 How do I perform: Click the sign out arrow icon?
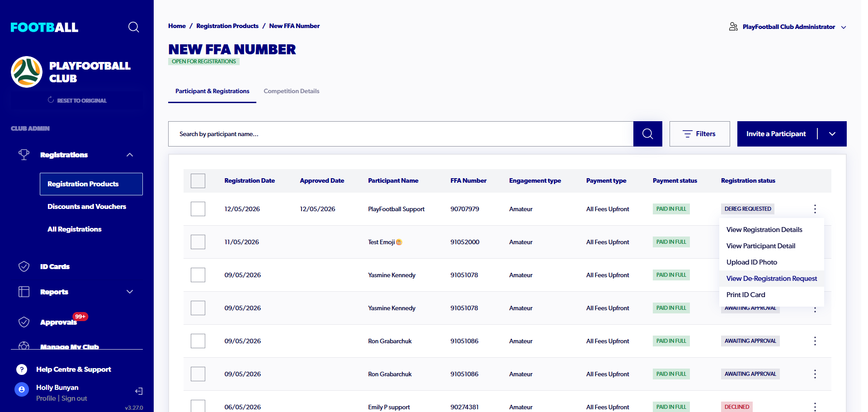pyautogui.click(x=139, y=391)
